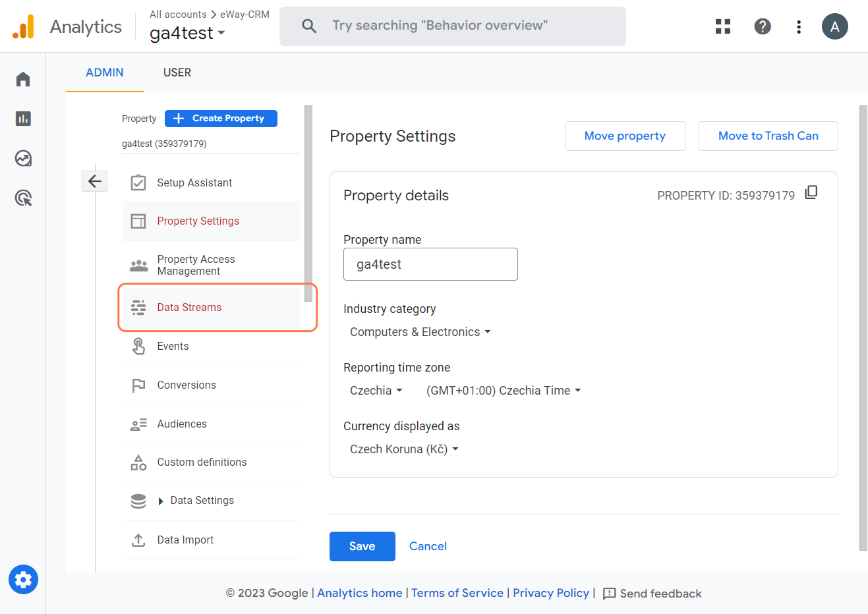The height and width of the screenshot is (614, 868).
Task: Open the Explore icon in left rail
Action: [x=23, y=158]
